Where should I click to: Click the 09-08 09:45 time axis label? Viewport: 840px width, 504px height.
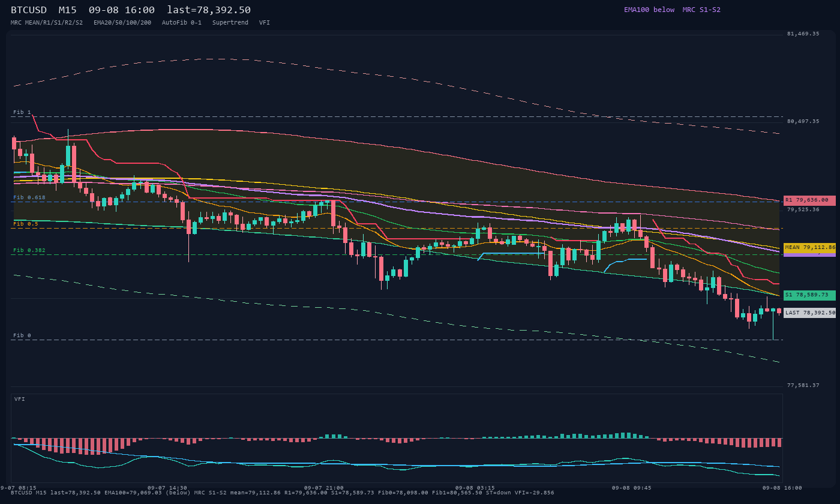click(x=632, y=488)
